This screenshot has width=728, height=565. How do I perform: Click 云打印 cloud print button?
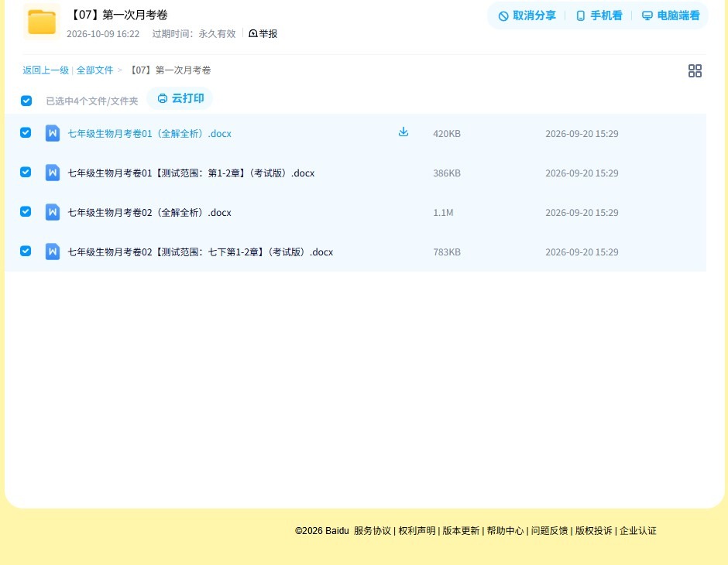coord(180,98)
